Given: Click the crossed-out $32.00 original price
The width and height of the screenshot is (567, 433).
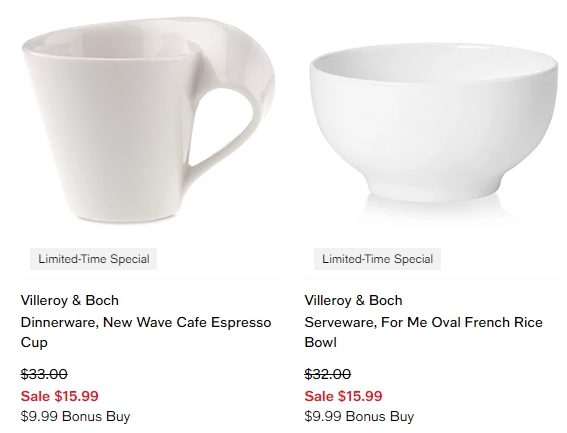Looking at the screenshot, I should [327, 374].
